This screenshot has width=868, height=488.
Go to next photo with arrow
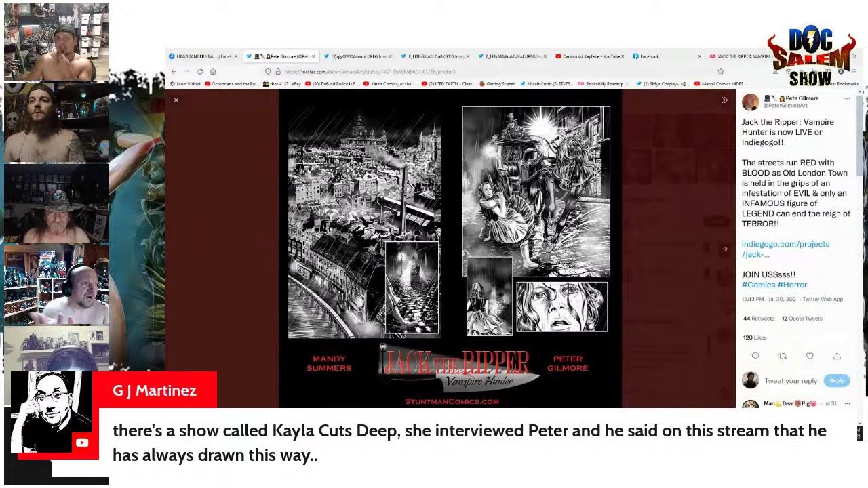coord(724,249)
